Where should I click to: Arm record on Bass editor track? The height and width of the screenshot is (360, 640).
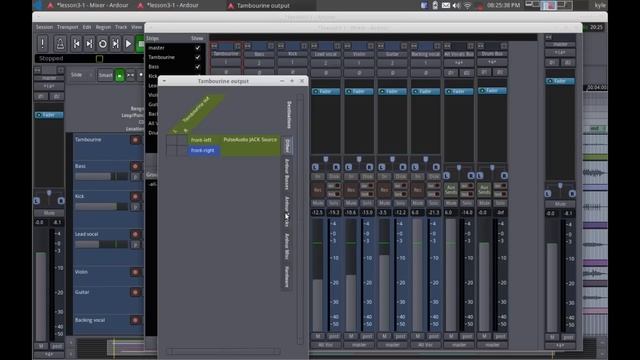click(x=135, y=167)
